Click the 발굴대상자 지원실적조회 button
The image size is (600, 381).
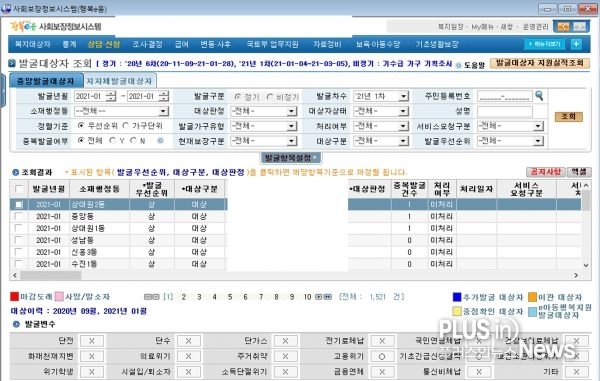point(540,63)
